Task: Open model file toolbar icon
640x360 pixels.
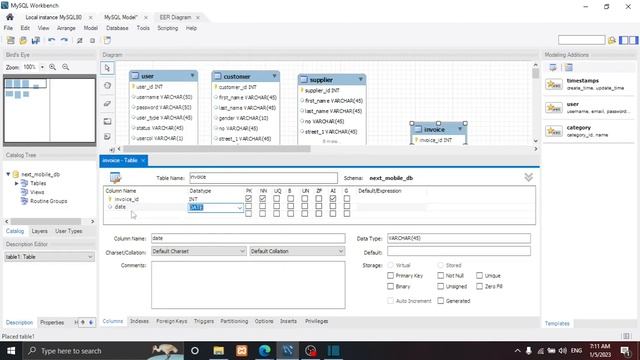Action: click(23, 40)
